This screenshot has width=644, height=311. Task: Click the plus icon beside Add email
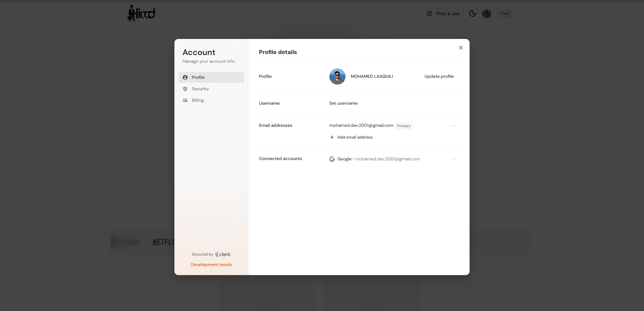coord(332,137)
